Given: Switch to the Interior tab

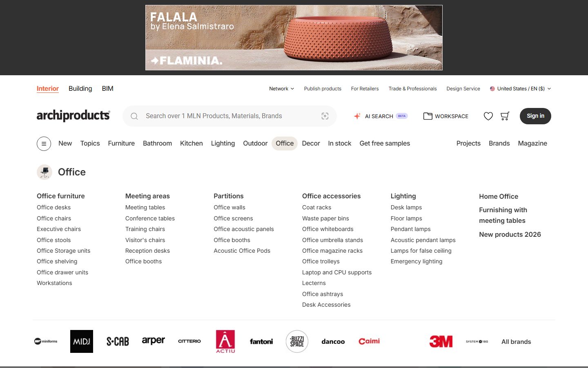Looking at the screenshot, I should pos(48,89).
